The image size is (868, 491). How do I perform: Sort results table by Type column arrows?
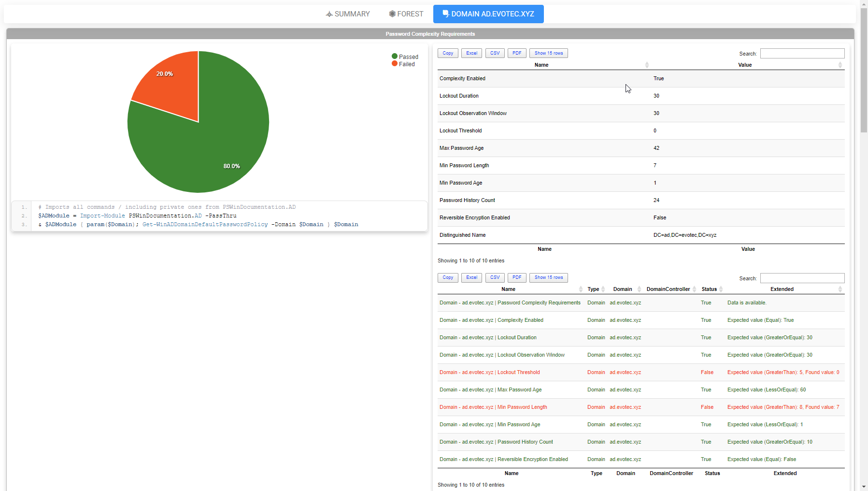click(603, 289)
